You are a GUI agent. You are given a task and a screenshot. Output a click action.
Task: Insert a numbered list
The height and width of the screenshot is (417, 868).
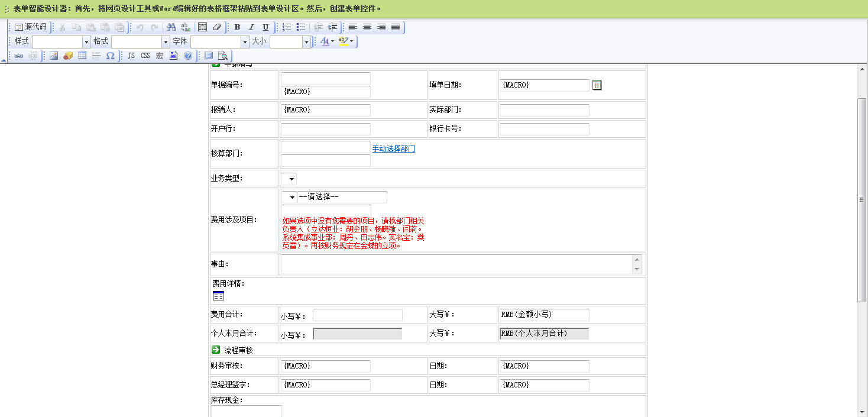pos(287,27)
